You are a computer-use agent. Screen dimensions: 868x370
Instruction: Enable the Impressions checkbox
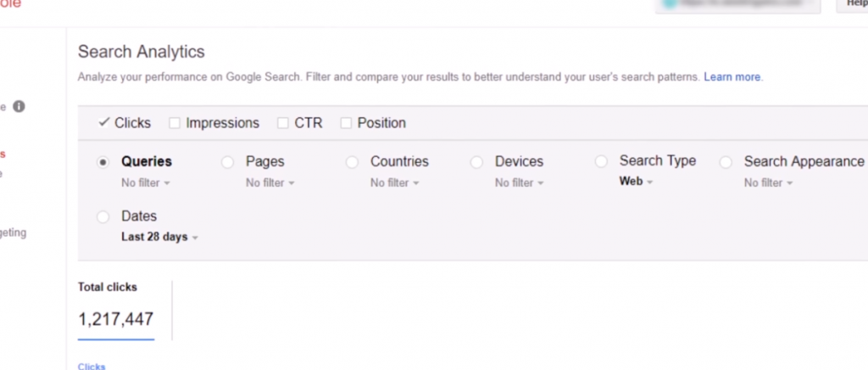pos(175,123)
